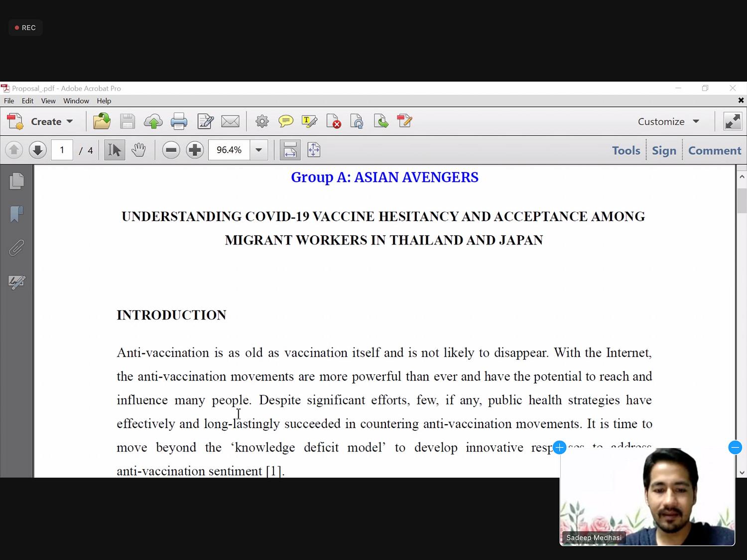747x560 pixels.
Task: Open the Sign pane
Action: [x=664, y=150]
